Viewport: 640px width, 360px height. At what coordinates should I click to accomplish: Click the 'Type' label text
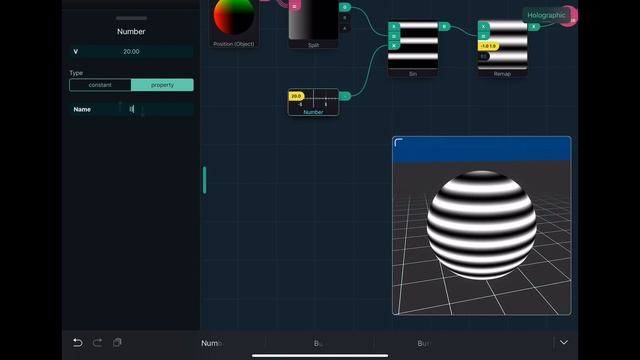76,73
